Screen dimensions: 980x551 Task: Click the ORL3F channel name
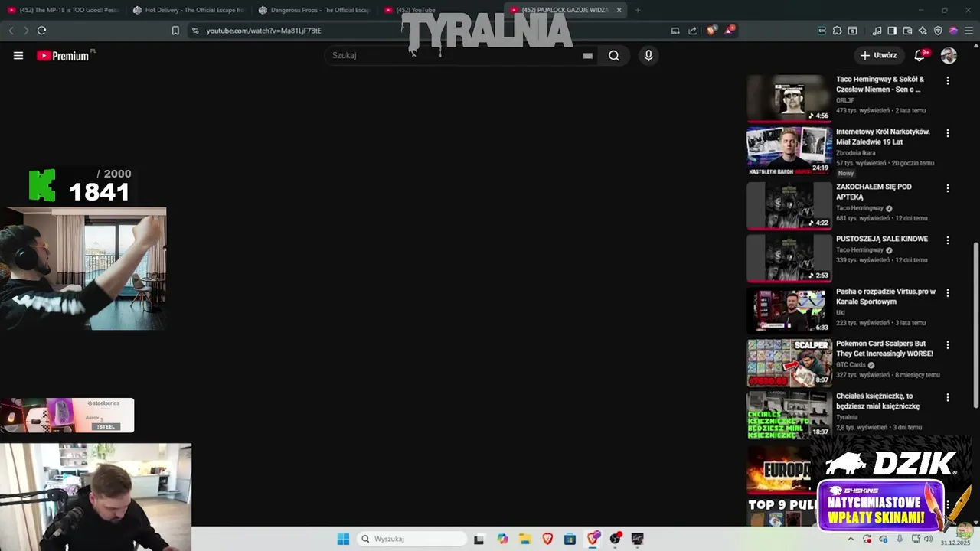845,100
